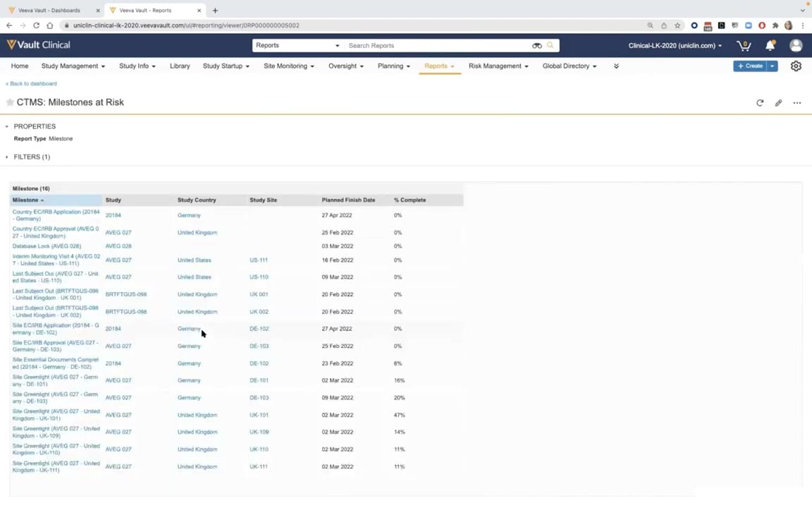
Task: Click browser share icon
Action: [664, 25]
